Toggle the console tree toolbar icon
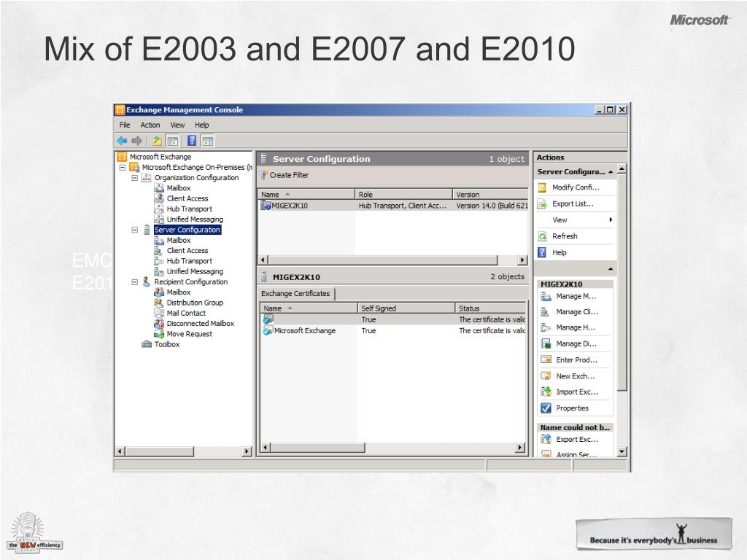 (172, 141)
